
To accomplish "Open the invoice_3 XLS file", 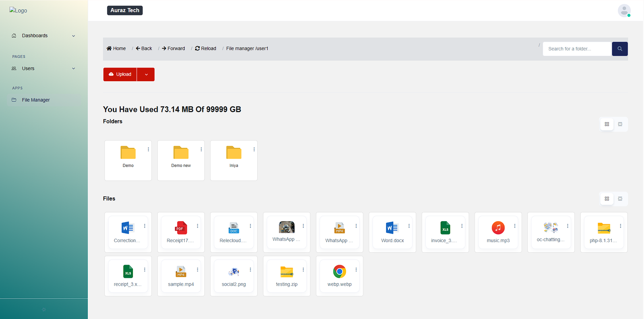I will point(445,228).
